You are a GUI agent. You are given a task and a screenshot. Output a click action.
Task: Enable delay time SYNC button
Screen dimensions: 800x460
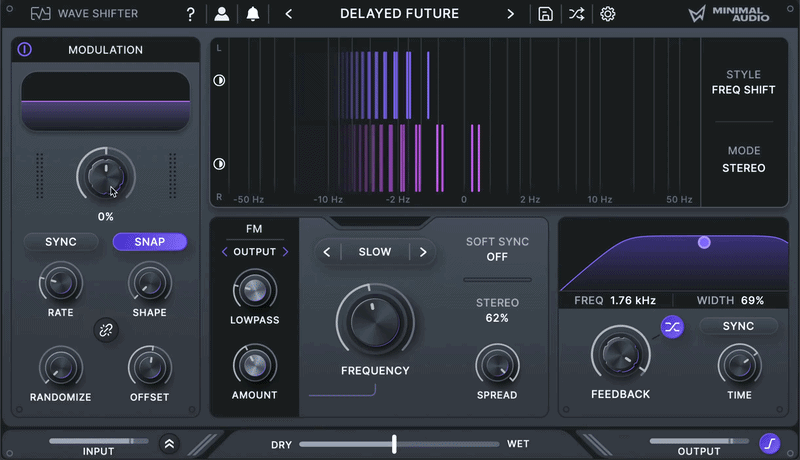(738, 326)
